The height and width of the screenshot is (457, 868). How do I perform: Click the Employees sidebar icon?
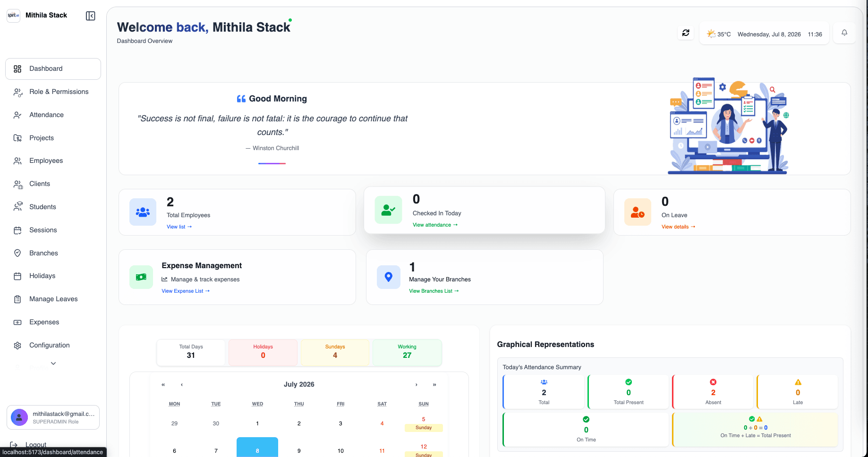click(17, 161)
